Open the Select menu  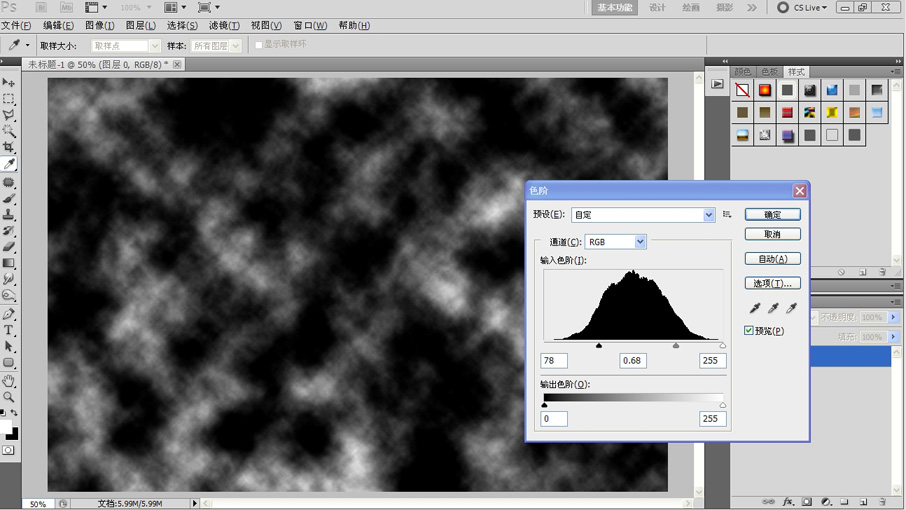[182, 25]
